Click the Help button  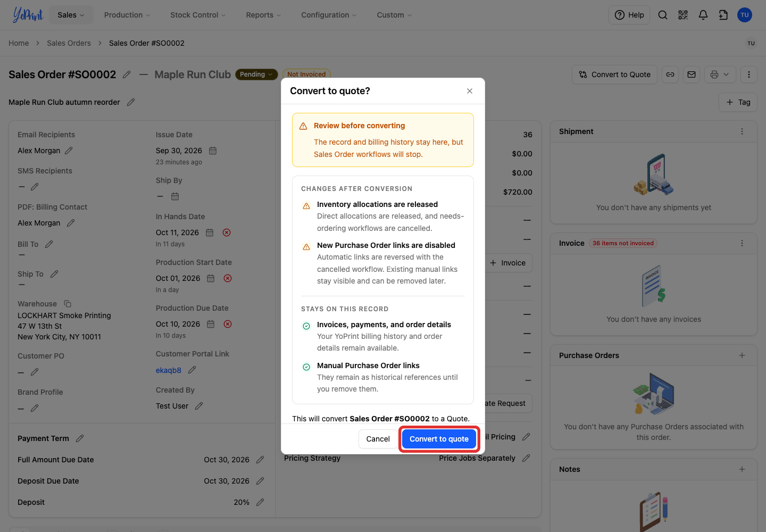pyautogui.click(x=629, y=15)
